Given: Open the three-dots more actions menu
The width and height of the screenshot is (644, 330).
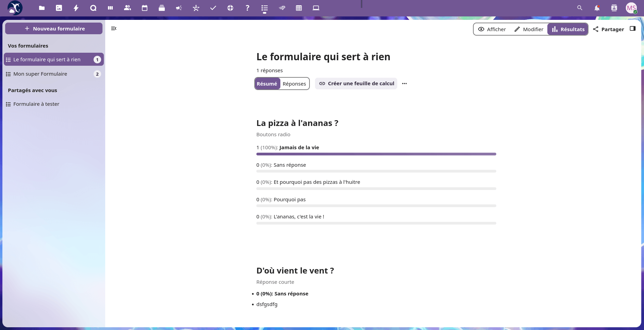Looking at the screenshot, I should [x=404, y=84].
